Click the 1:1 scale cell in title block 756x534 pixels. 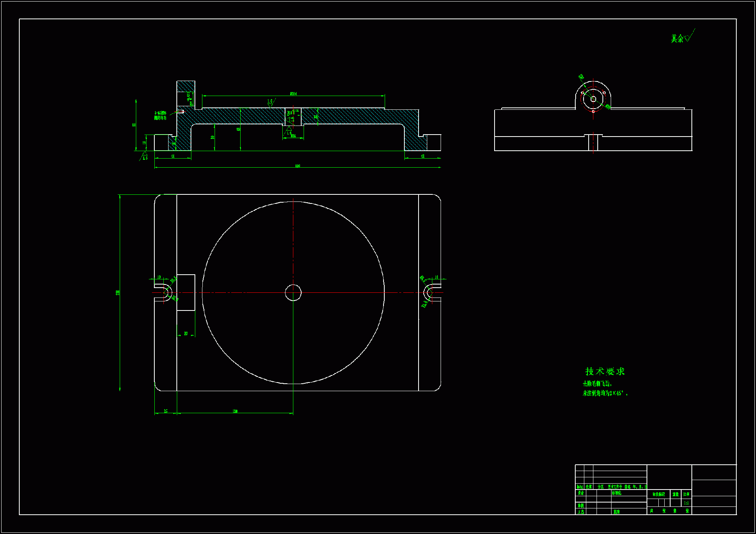686,503
